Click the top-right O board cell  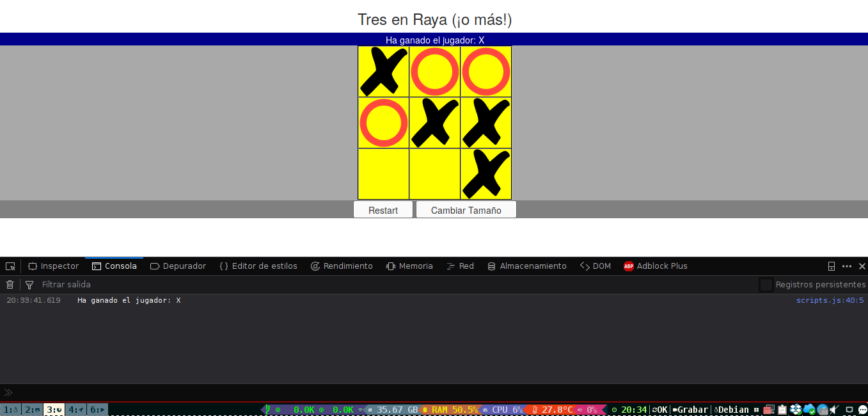(x=486, y=72)
